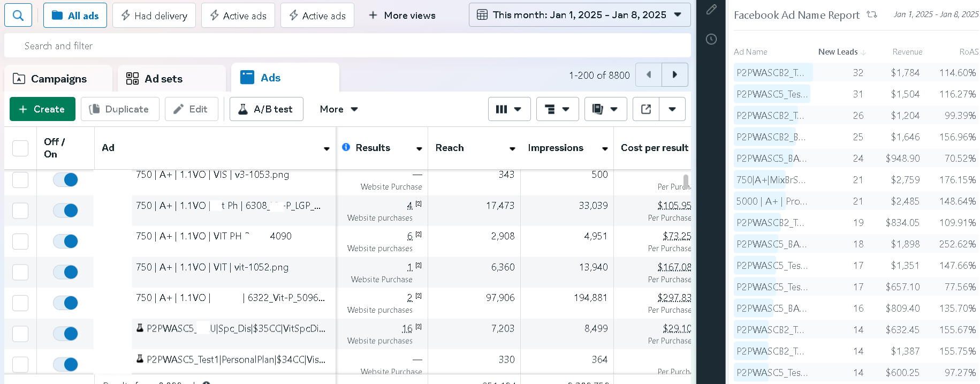This screenshot has width=980, height=384.
Task: Click the export share icon
Action: point(646,109)
